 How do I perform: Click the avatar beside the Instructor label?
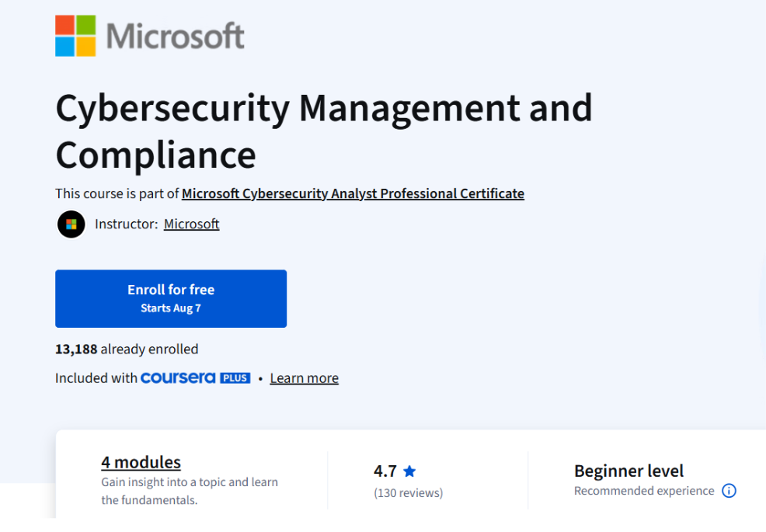click(x=71, y=224)
